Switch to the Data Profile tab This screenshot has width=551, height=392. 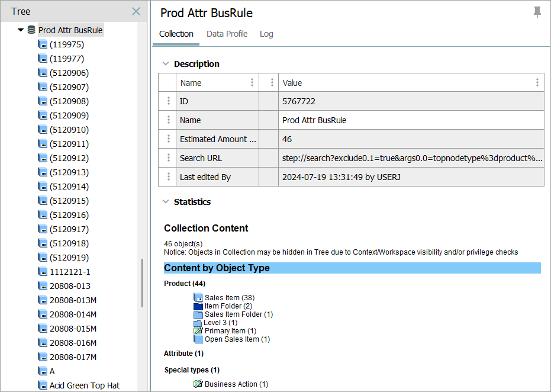pyautogui.click(x=227, y=34)
